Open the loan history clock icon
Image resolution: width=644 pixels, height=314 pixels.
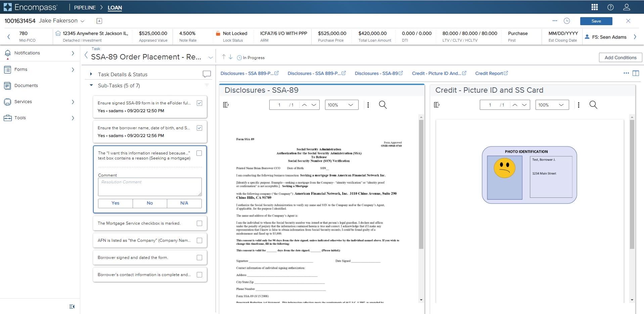click(567, 21)
